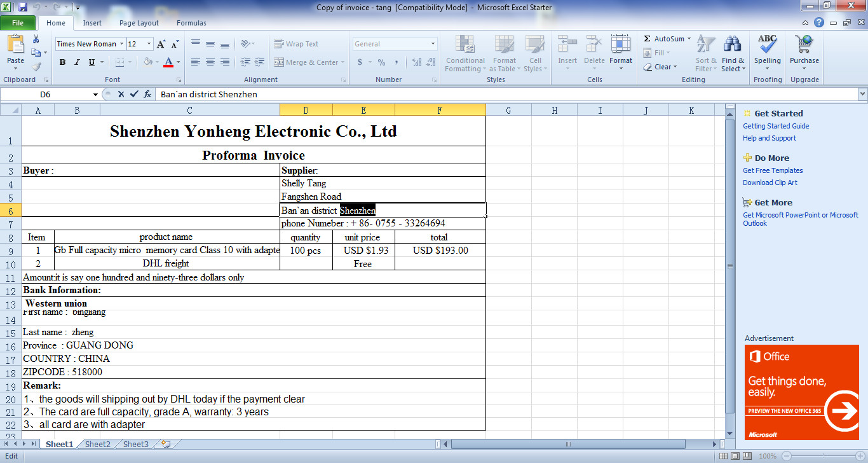Open the Help and Support link
This screenshot has width=868, height=463.
(770, 138)
